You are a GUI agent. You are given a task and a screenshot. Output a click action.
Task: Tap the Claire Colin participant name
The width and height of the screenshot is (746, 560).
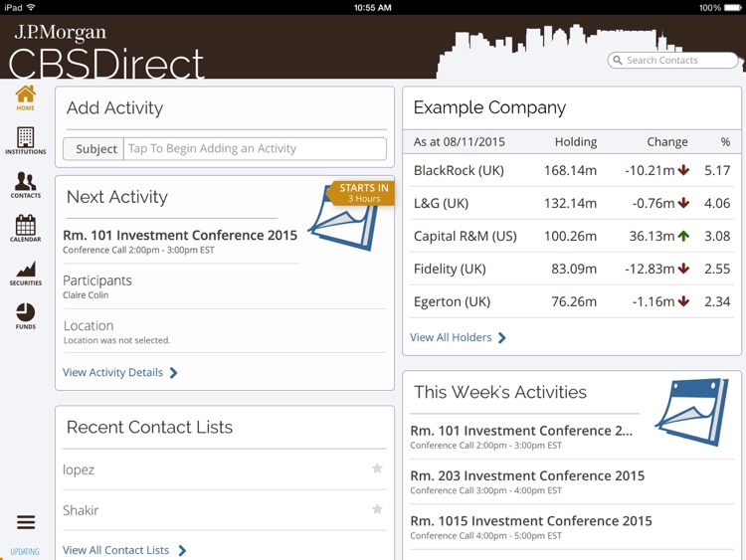pos(86,295)
